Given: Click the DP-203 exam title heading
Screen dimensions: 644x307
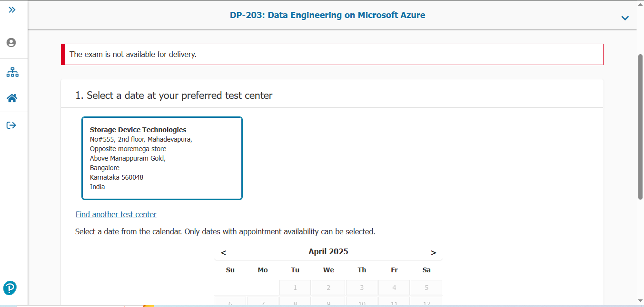Looking at the screenshot, I should click(x=327, y=15).
